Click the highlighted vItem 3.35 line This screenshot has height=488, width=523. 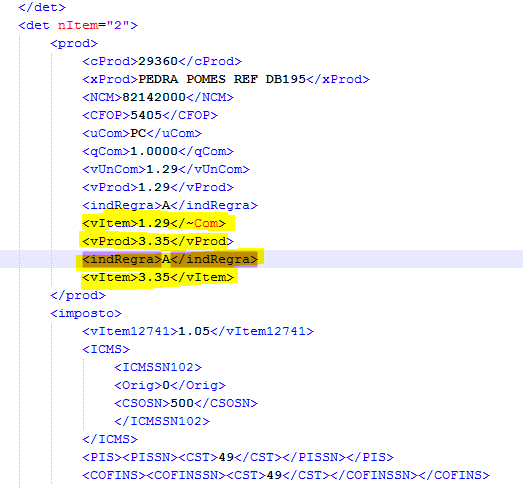[158, 277]
